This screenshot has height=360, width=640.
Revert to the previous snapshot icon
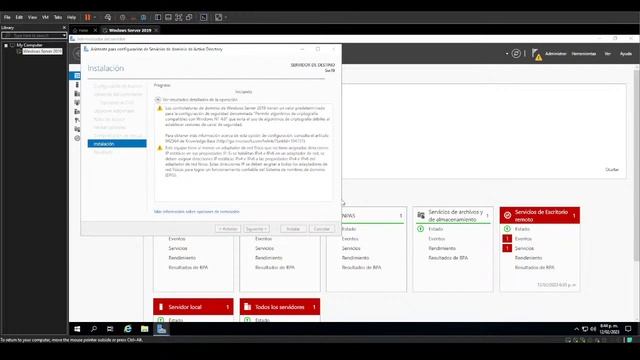(x=133, y=17)
